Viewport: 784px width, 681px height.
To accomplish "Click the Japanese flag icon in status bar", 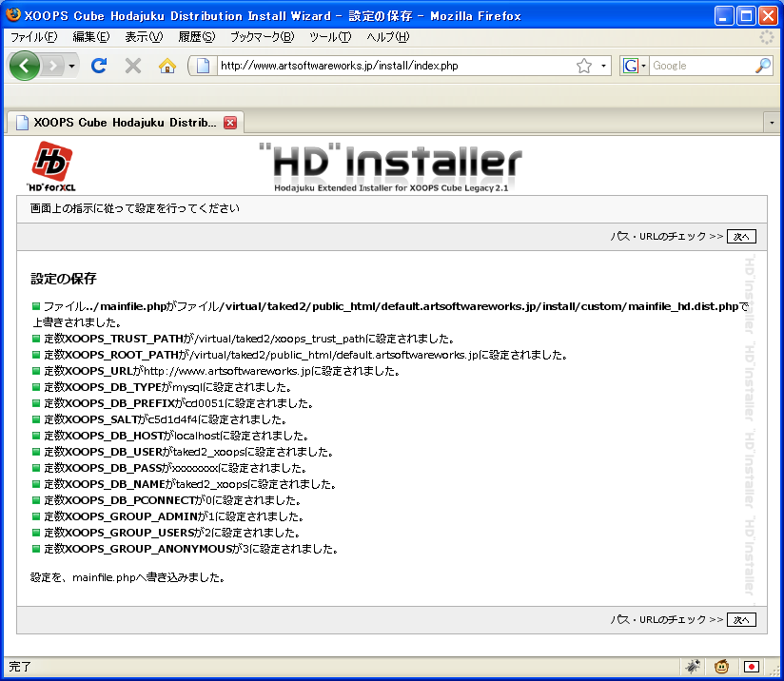I will pos(751,667).
